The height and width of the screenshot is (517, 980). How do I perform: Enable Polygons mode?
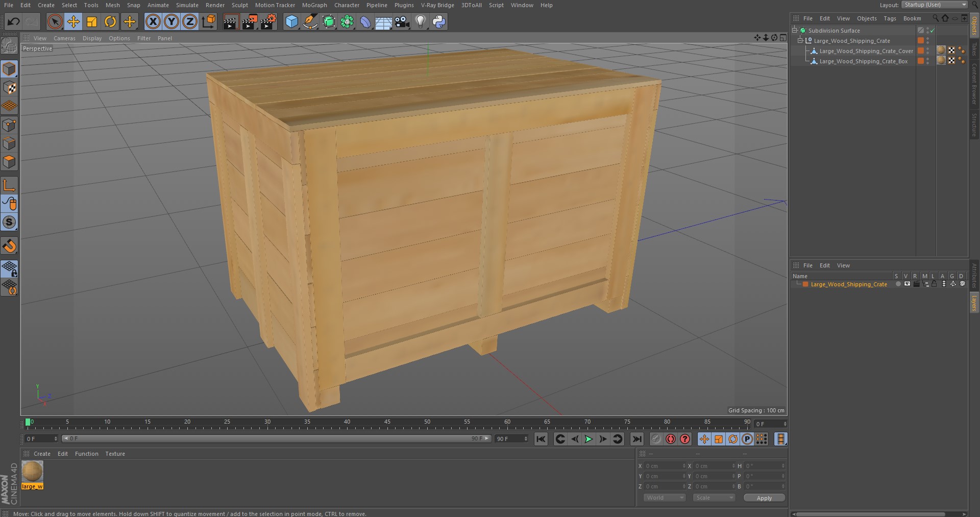9,162
